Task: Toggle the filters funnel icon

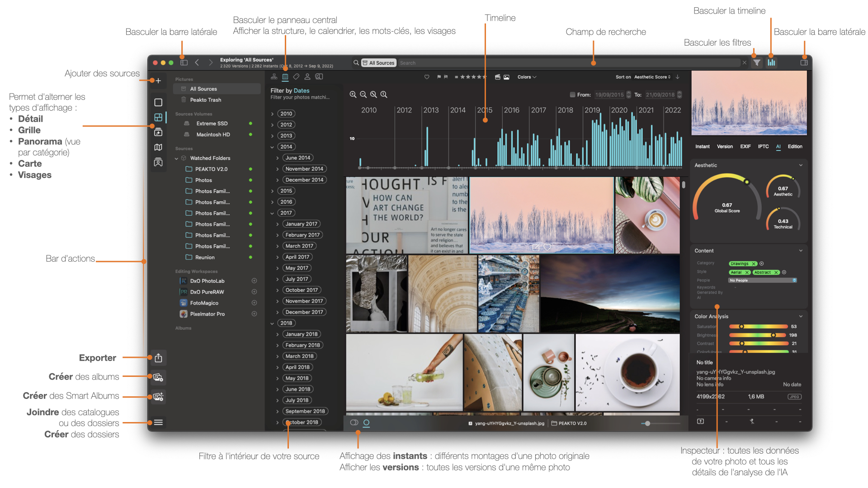Action: point(757,63)
